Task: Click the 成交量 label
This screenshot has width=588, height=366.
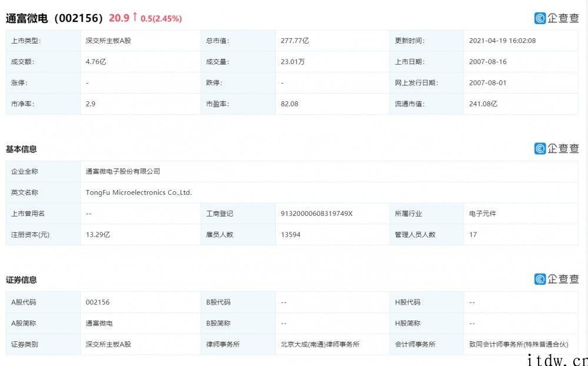Action: [x=218, y=62]
